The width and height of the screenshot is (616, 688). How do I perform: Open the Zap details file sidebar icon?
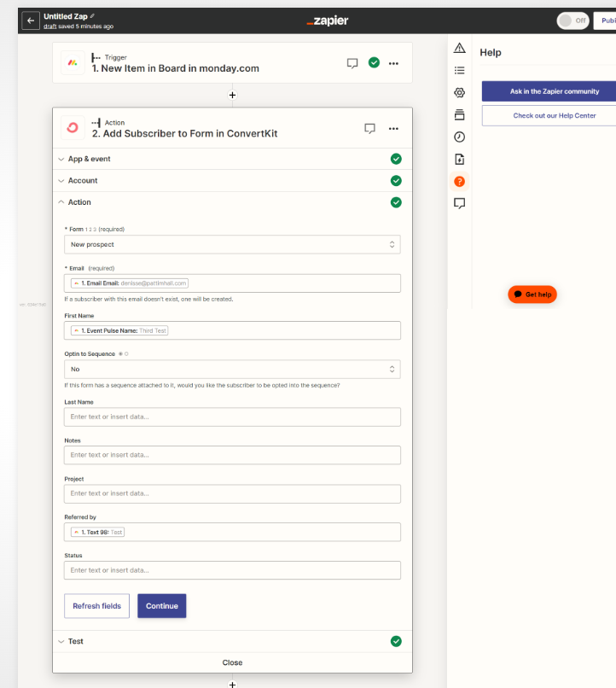coord(460,160)
